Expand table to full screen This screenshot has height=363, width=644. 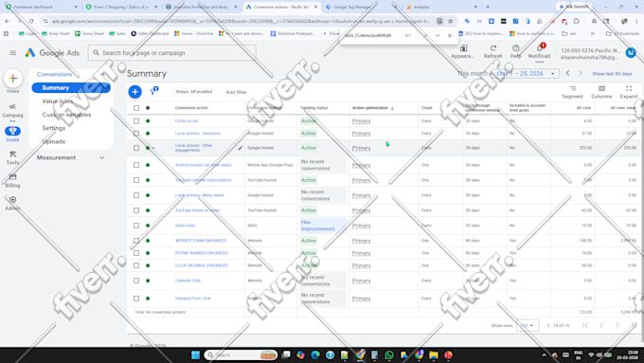[x=629, y=88]
